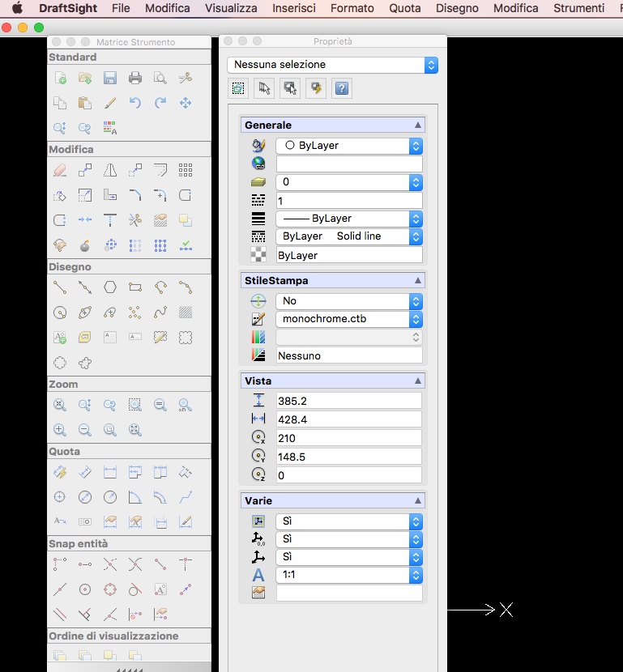
Task: Choose the Pattern array grid tool
Action: tap(186, 170)
